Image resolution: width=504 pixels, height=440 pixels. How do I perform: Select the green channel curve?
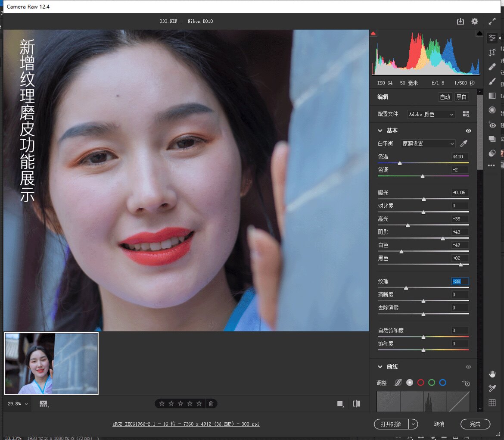[x=432, y=382]
